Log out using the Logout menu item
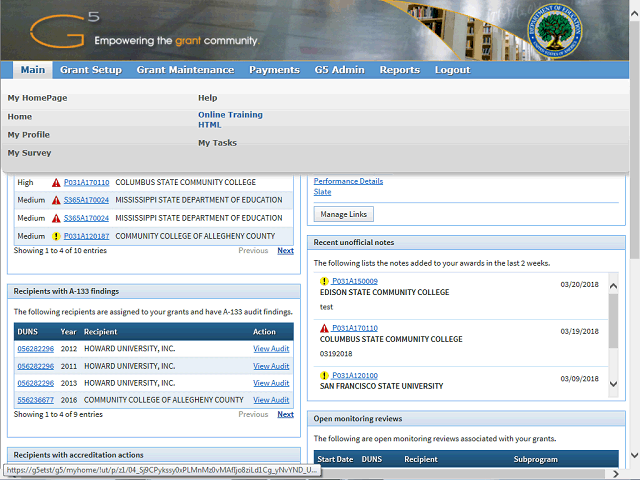Screen dimensions: 640x480 [x=452, y=70]
